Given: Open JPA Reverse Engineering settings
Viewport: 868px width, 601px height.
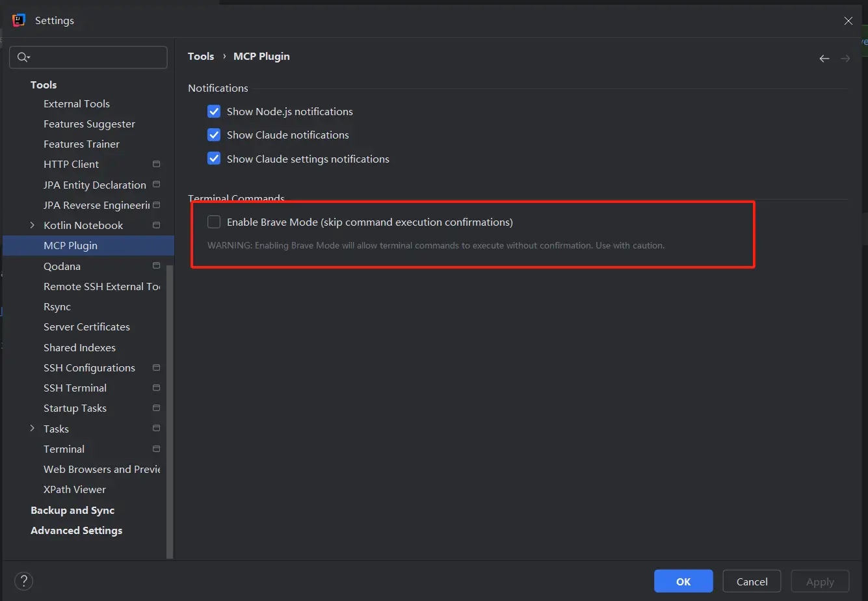Looking at the screenshot, I should tap(96, 205).
